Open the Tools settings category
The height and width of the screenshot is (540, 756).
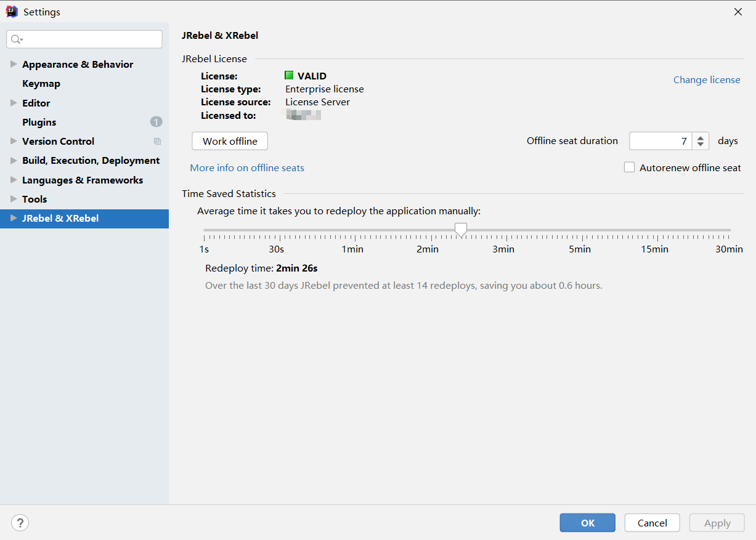35,199
